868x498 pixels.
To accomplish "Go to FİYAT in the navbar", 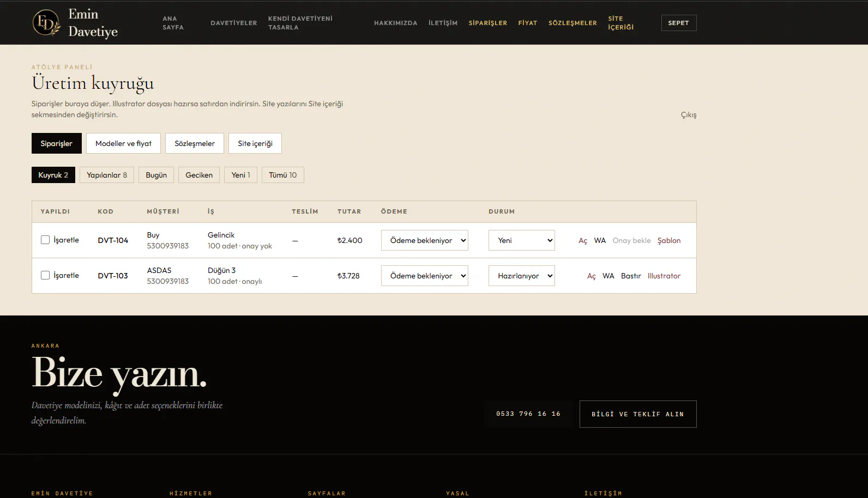I will (x=528, y=23).
